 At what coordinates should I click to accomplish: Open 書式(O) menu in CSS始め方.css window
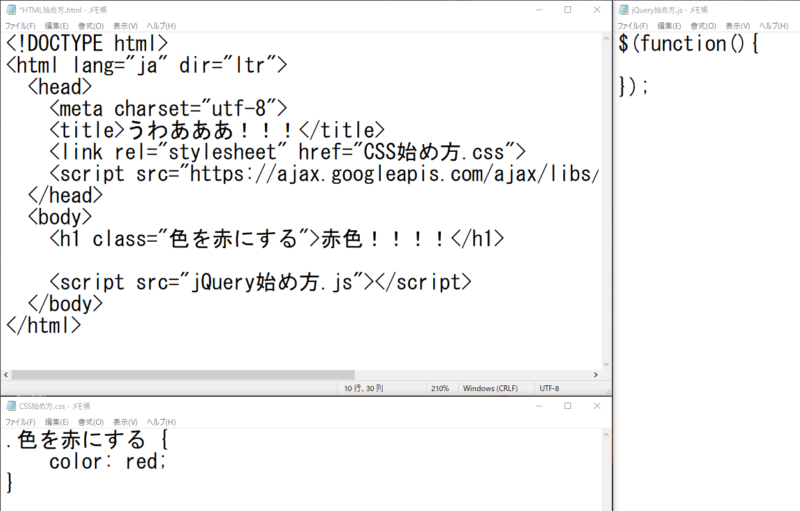pyautogui.click(x=91, y=422)
